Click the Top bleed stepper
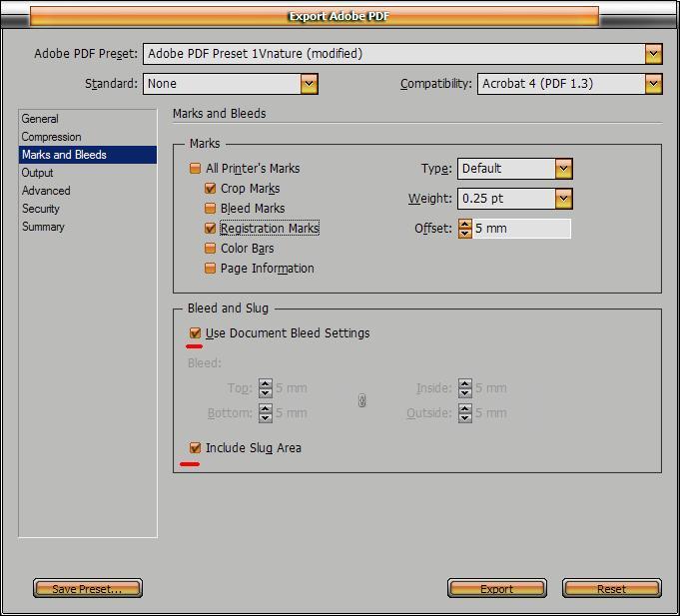 point(266,388)
